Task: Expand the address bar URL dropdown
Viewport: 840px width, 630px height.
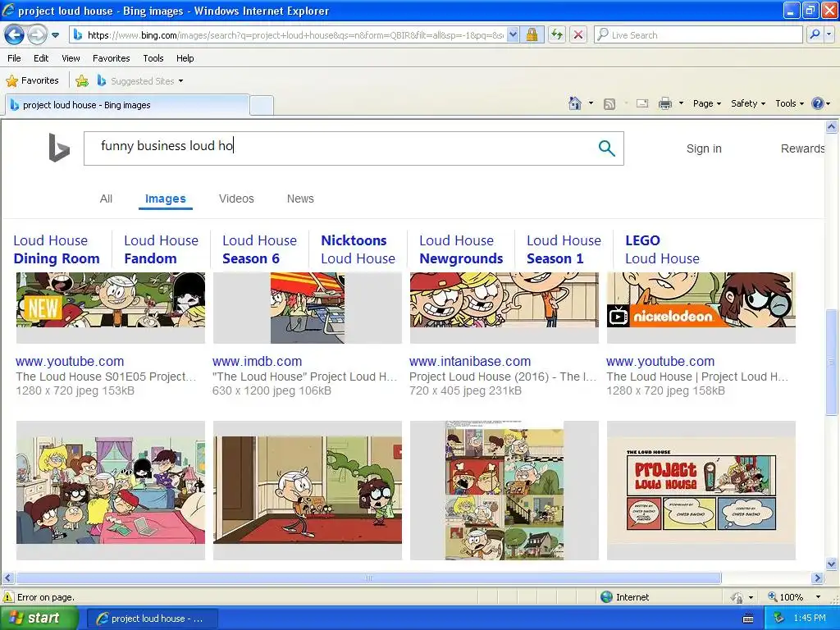Action: [513, 34]
